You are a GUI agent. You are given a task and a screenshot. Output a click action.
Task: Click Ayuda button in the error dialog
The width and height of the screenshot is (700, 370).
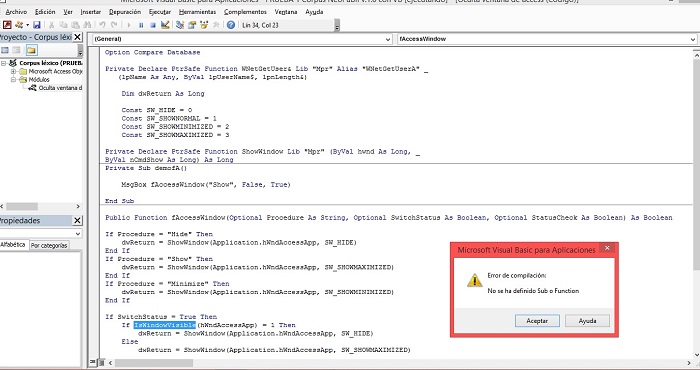[588, 321]
